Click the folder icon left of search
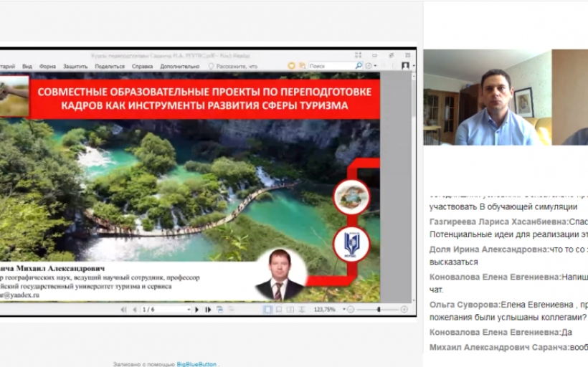This screenshot has width=588, height=367. point(302,66)
